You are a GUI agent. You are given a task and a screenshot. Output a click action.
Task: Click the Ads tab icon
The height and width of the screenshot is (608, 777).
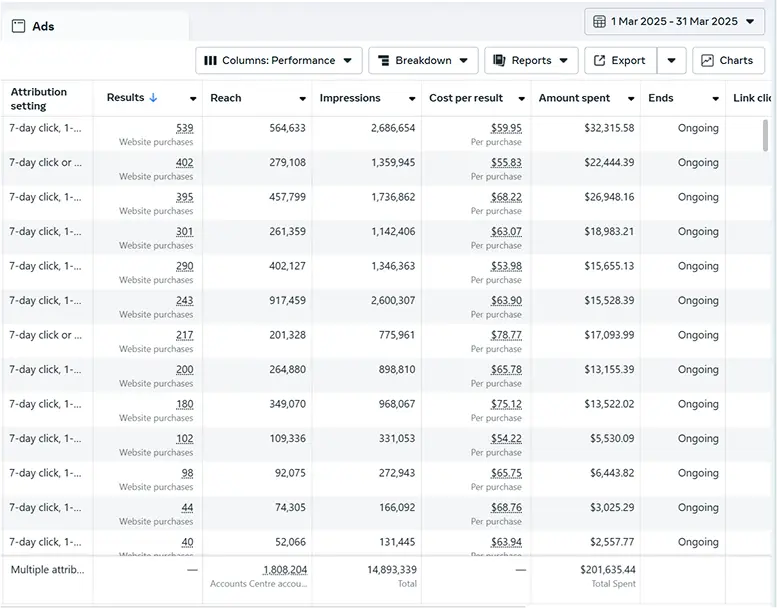pos(19,27)
